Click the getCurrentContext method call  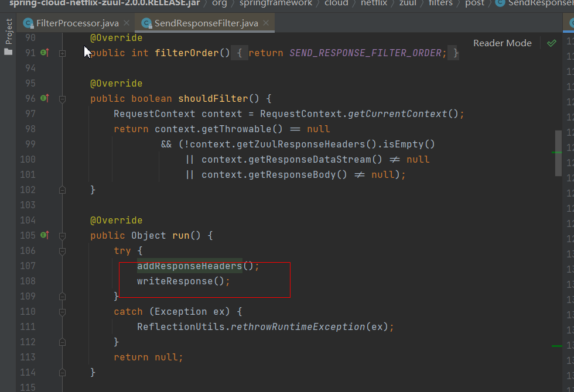[398, 114]
